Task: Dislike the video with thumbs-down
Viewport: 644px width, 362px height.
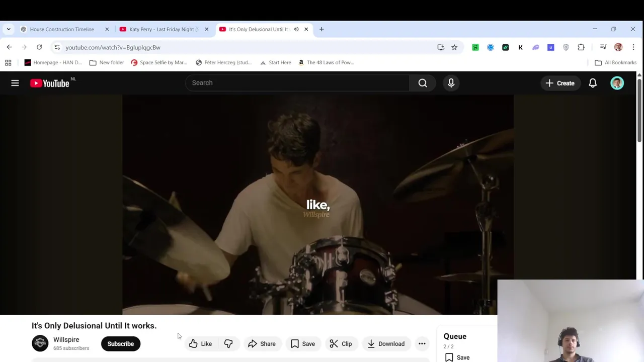Action: pyautogui.click(x=228, y=344)
